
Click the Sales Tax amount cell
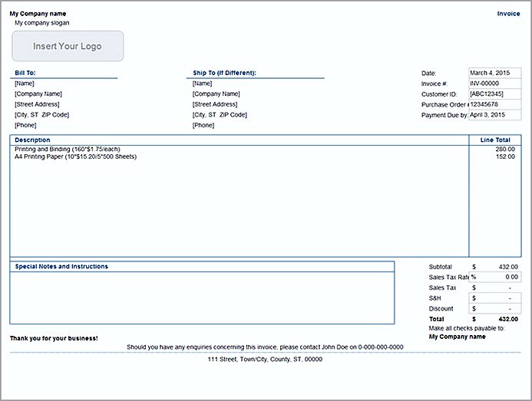(x=495, y=288)
